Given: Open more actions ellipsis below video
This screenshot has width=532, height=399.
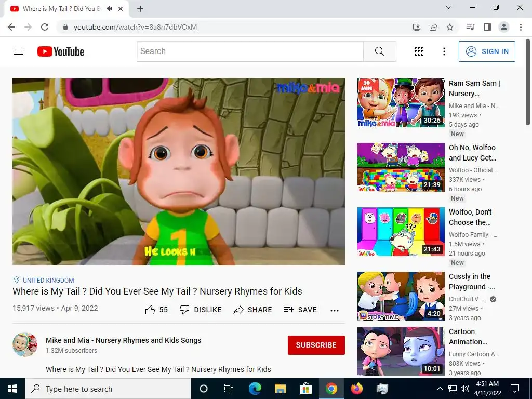Looking at the screenshot, I should [x=335, y=310].
